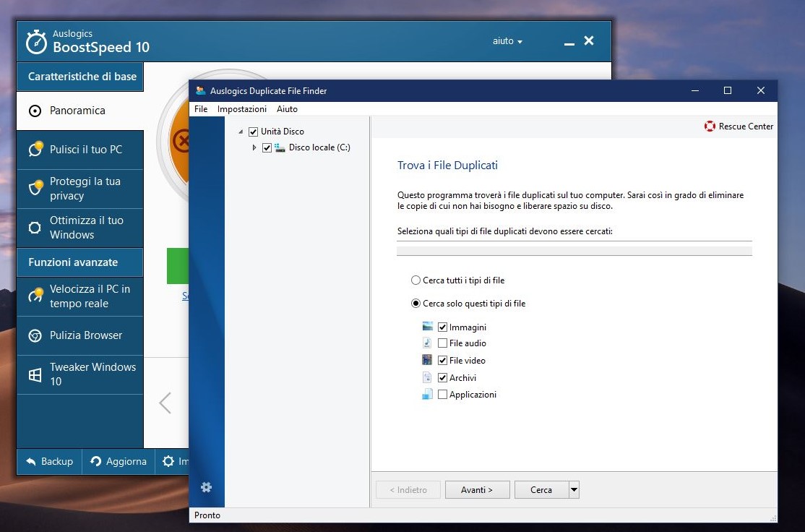The height and width of the screenshot is (532, 805).
Task: Click the Avanti > button
Action: (x=477, y=490)
